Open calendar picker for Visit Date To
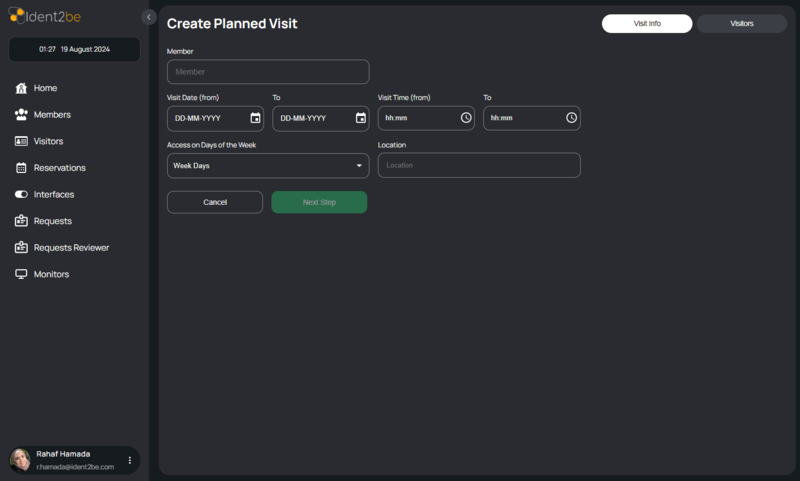Image resolution: width=800 pixels, height=481 pixels. click(360, 118)
